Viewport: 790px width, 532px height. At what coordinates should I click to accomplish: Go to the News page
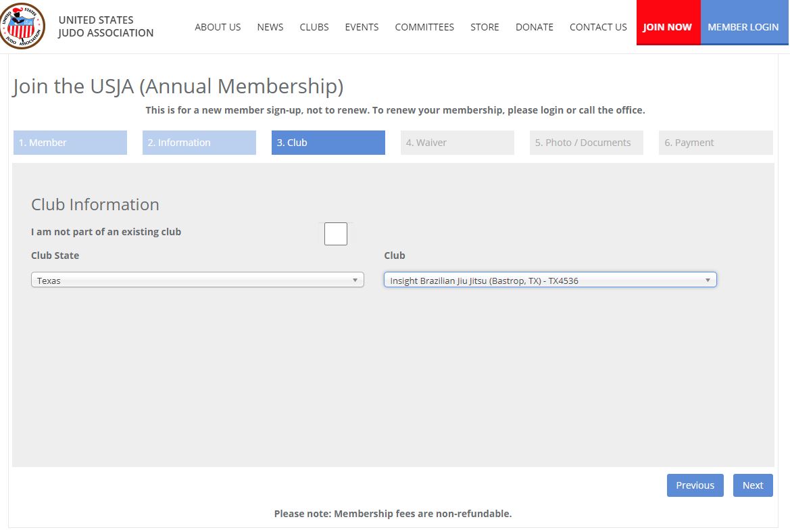270,27
